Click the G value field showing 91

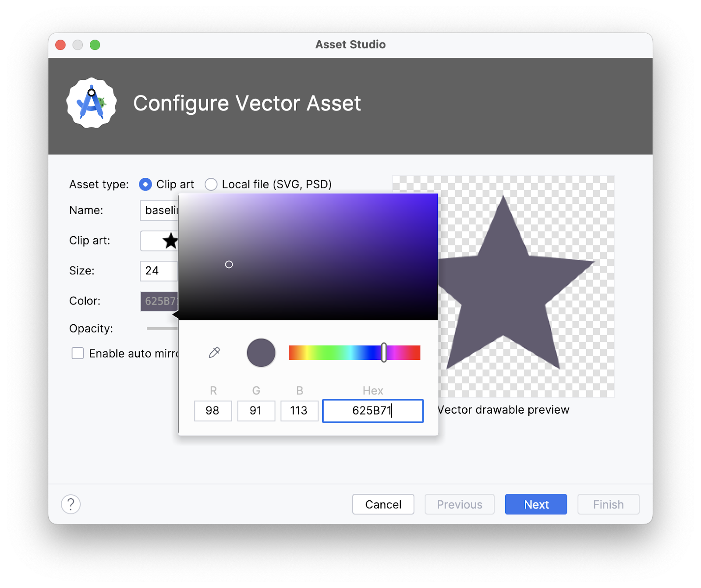[x=256, y=411]
